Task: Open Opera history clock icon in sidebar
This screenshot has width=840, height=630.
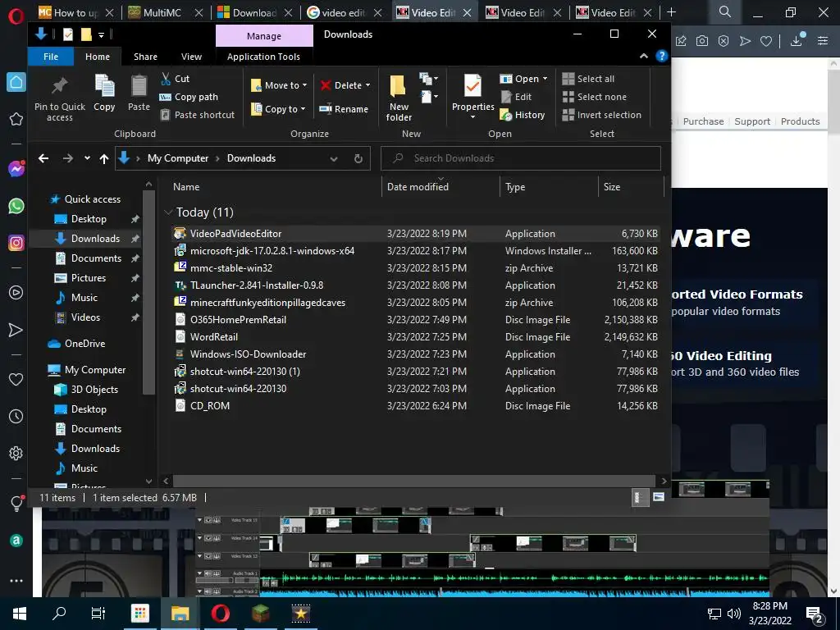Action: 16,416
